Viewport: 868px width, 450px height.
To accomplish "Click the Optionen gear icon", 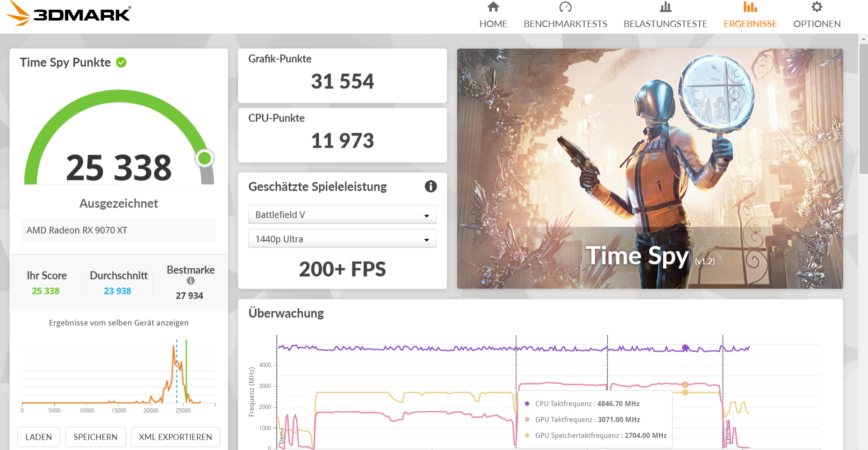I will [x=817, y=7].
